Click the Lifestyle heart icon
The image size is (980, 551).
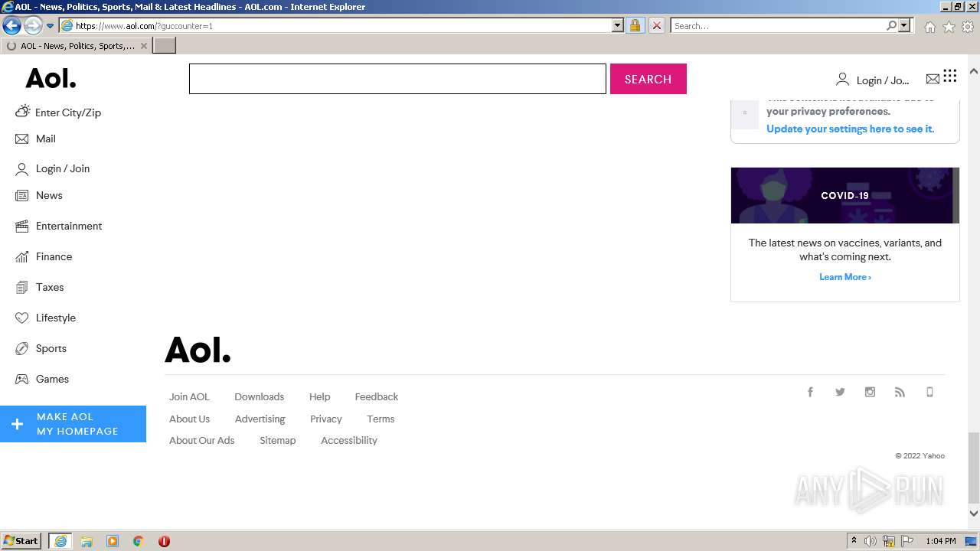pyautogui.click(x=22, y=318)
